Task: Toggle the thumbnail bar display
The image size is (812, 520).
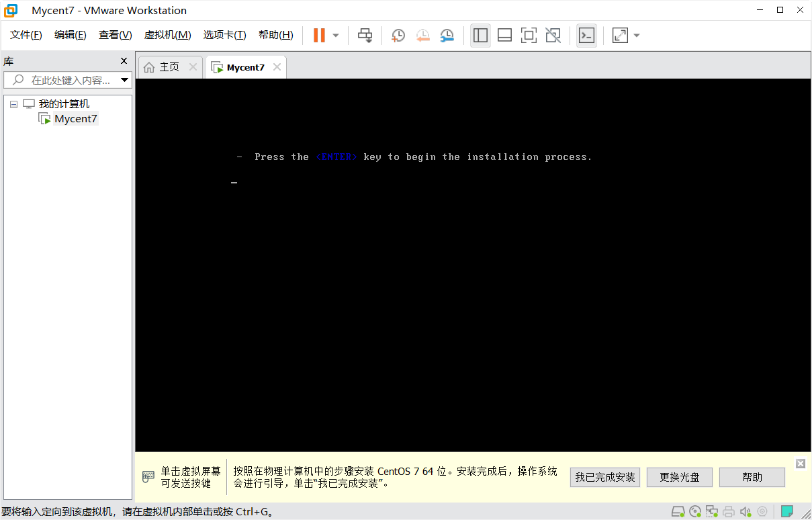Action: (504, 35)
